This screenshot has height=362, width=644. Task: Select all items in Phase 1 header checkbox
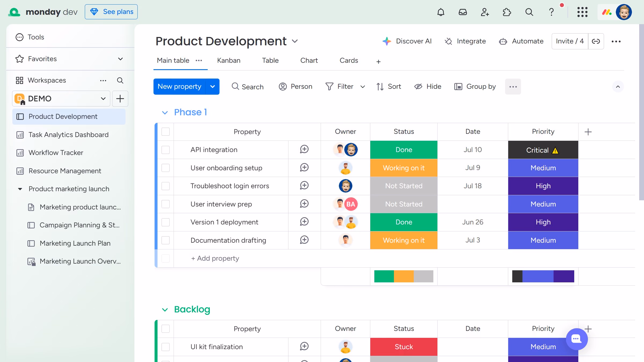click(x=166, y=132)
